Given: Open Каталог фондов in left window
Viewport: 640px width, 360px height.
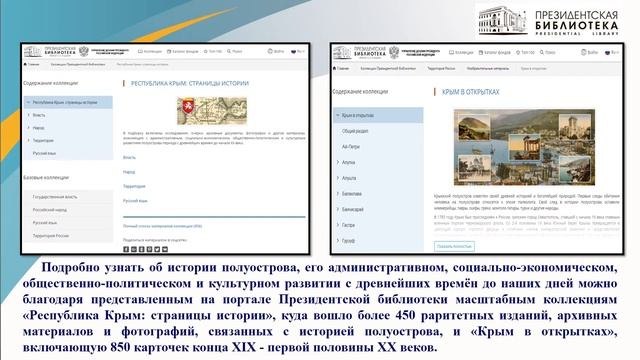Looking at the screenshot, I should [182, 51].
